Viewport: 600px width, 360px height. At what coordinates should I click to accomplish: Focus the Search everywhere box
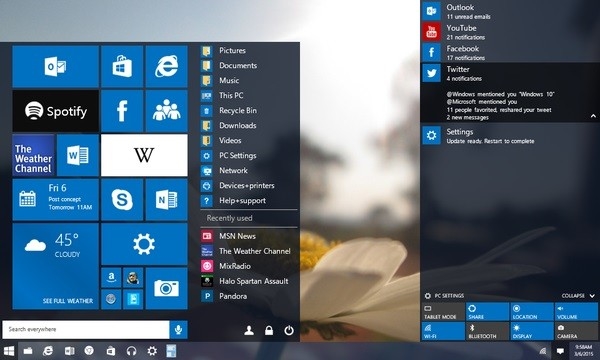(86, 329)
